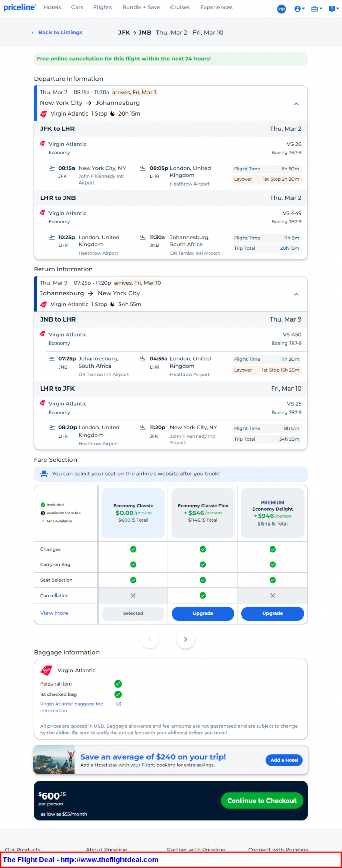
Task: Select the Premium Economy Delight fare card
Action: coord(273,513)
